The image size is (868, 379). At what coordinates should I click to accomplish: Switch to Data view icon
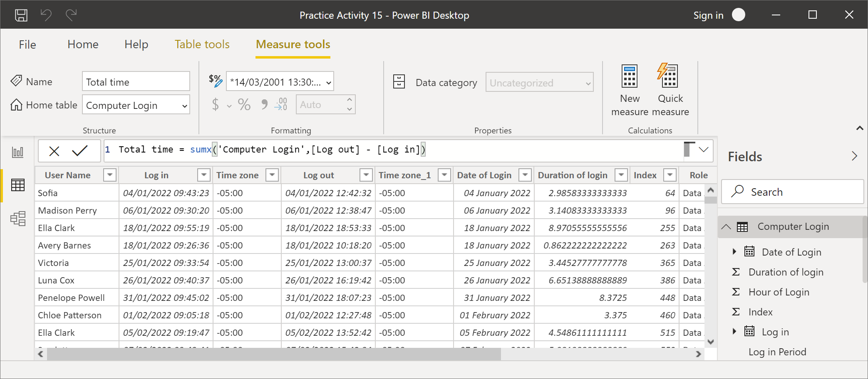tap(18, 185)
